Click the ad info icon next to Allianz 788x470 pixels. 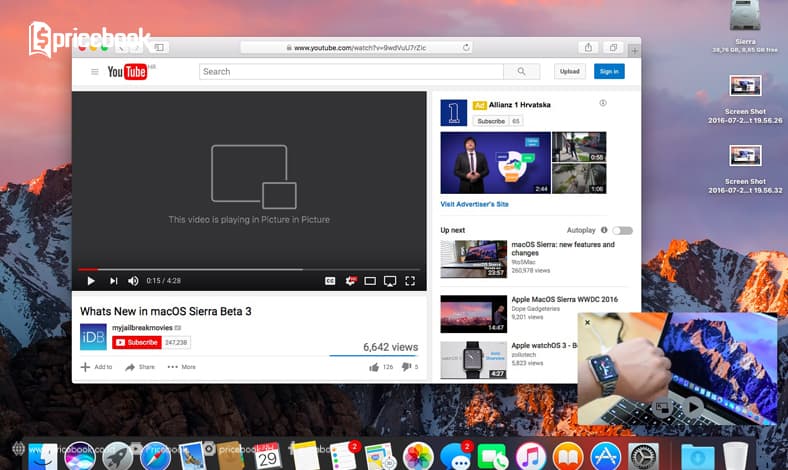point(603,103)
